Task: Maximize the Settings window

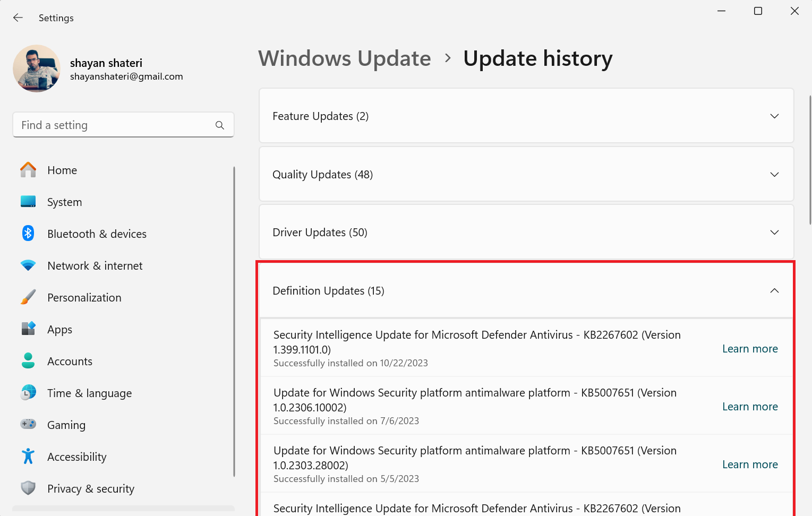Action: point(758,11)
